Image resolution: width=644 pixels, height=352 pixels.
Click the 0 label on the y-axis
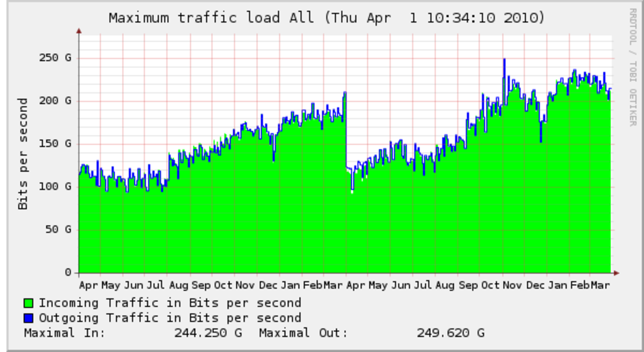(68, 273)
